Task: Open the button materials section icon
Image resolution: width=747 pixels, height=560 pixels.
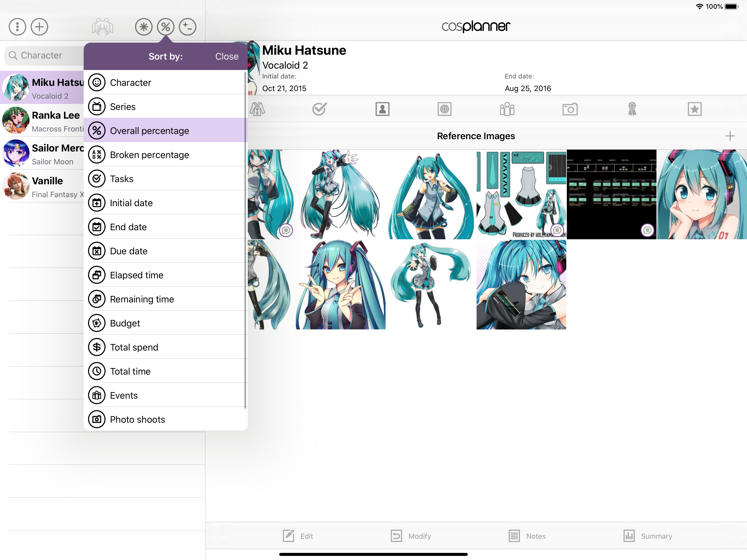Action: pyautogui.click(x=444, y=109)
